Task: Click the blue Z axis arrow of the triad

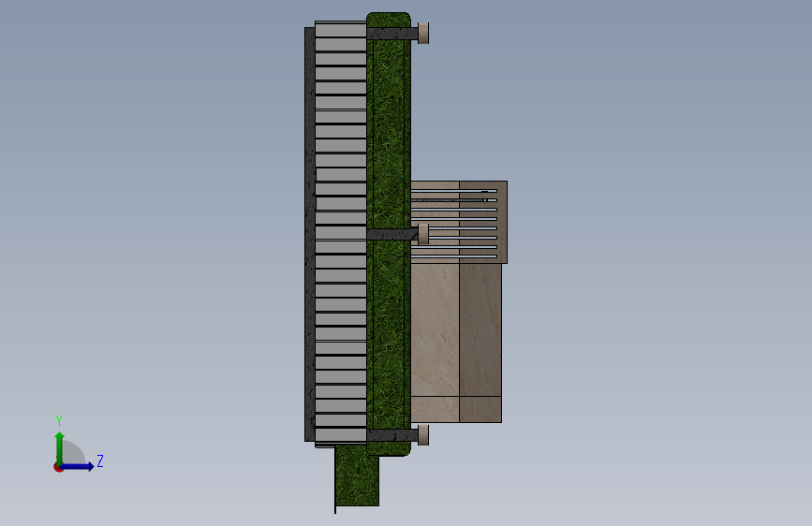Action: (x=79, y=466)
